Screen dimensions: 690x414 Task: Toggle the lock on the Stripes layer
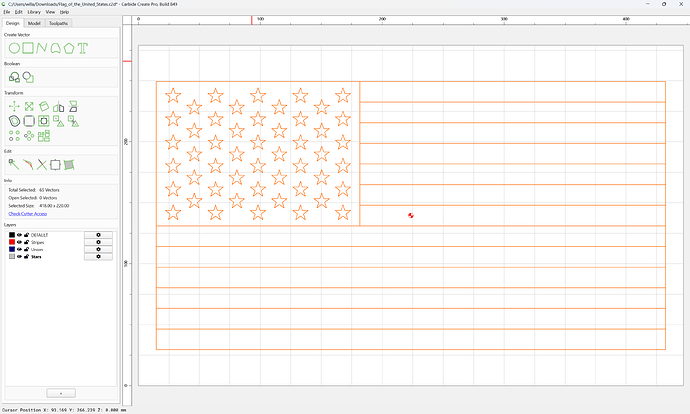(26, 242)
